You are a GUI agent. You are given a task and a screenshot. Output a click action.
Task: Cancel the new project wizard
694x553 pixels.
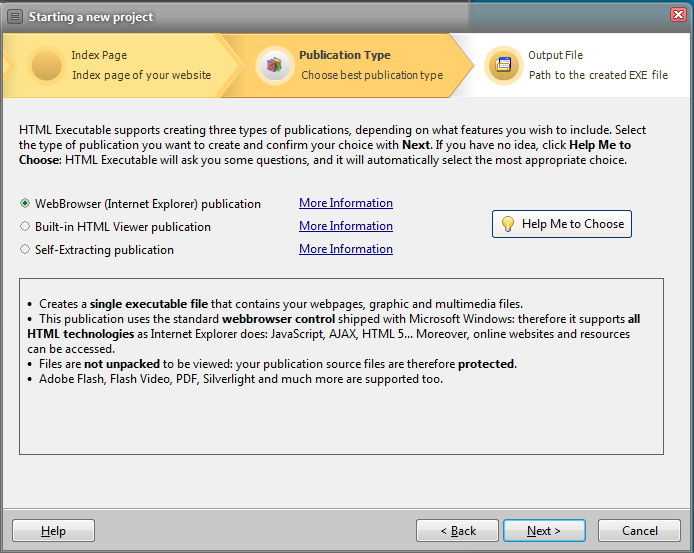[x=639, y=530]
